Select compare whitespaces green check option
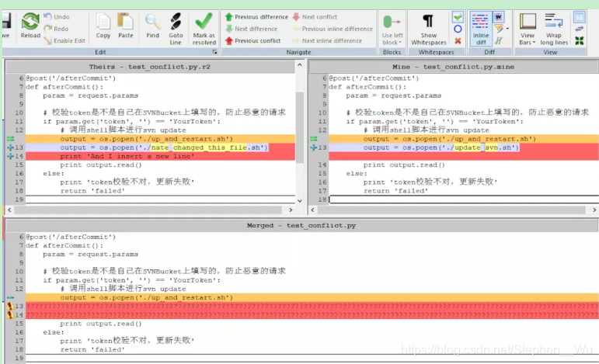Screen dimensions: 599x364 [x=458, y=17]
